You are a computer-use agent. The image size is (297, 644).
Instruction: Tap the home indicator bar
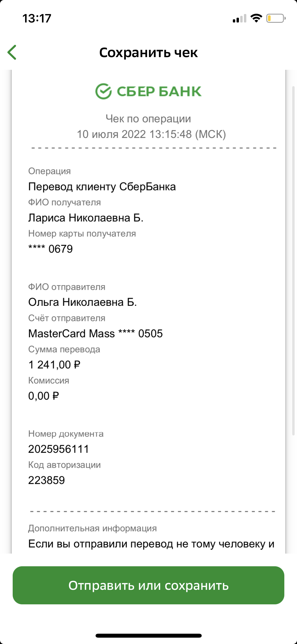(148, 636)
